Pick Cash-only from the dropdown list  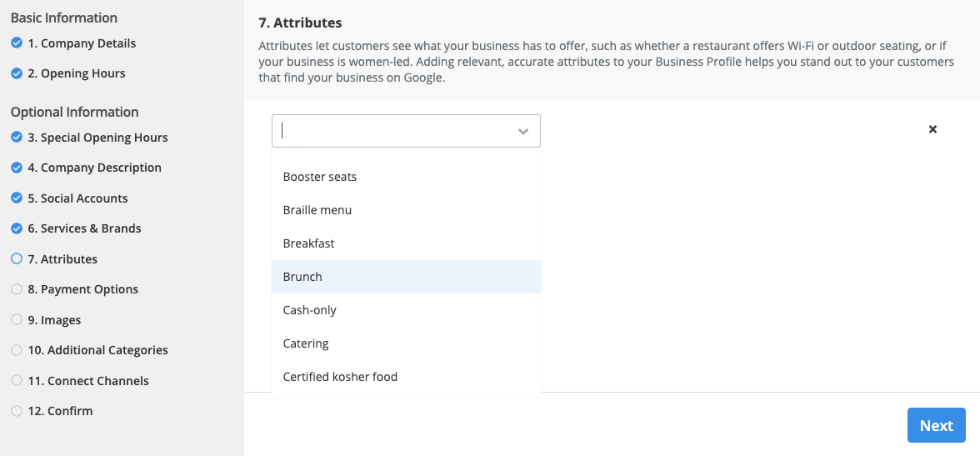click(x=407, y=309)
